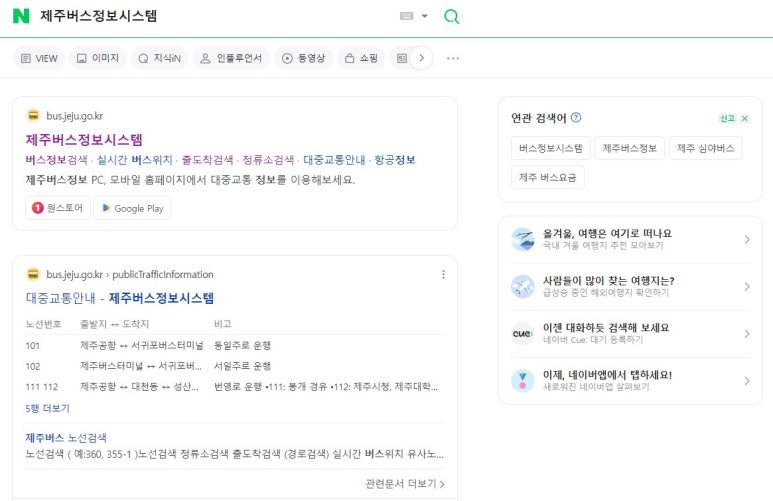This screenshot has height=501, width=773.
Task: Open 이젠 대화하듯 검색해 보세요 banner
Action: pos(630,333)
